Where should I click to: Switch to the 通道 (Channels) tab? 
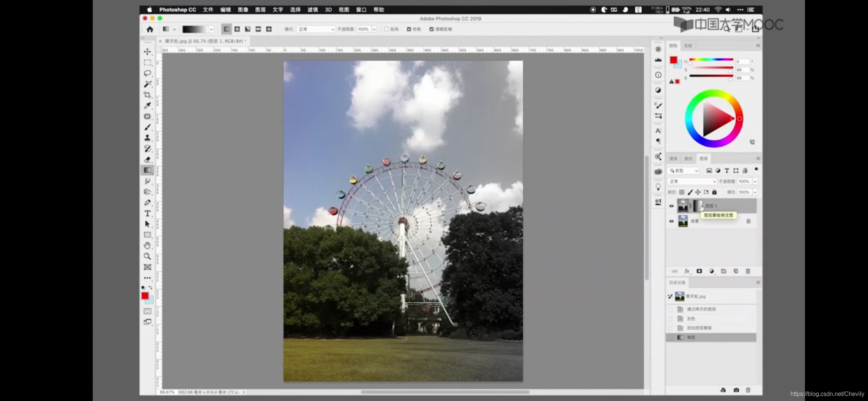[x=673, y=159]
